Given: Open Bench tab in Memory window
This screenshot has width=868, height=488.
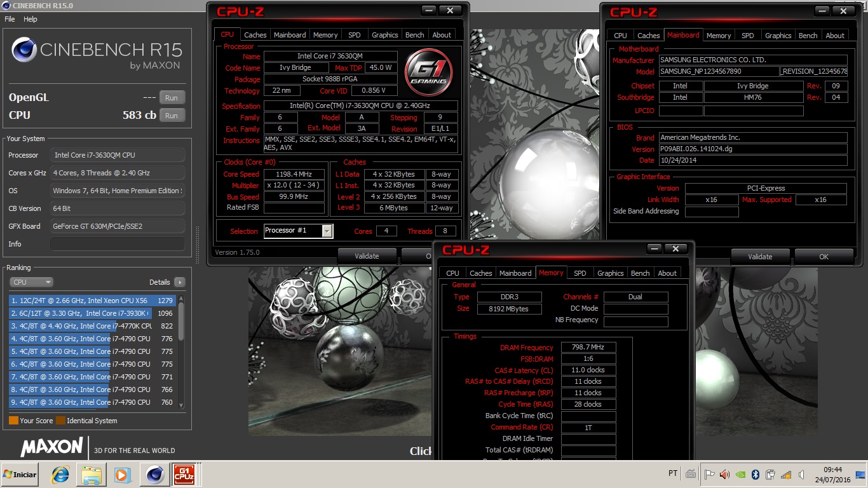Looking at the screenshot, I should coord(641,273).
